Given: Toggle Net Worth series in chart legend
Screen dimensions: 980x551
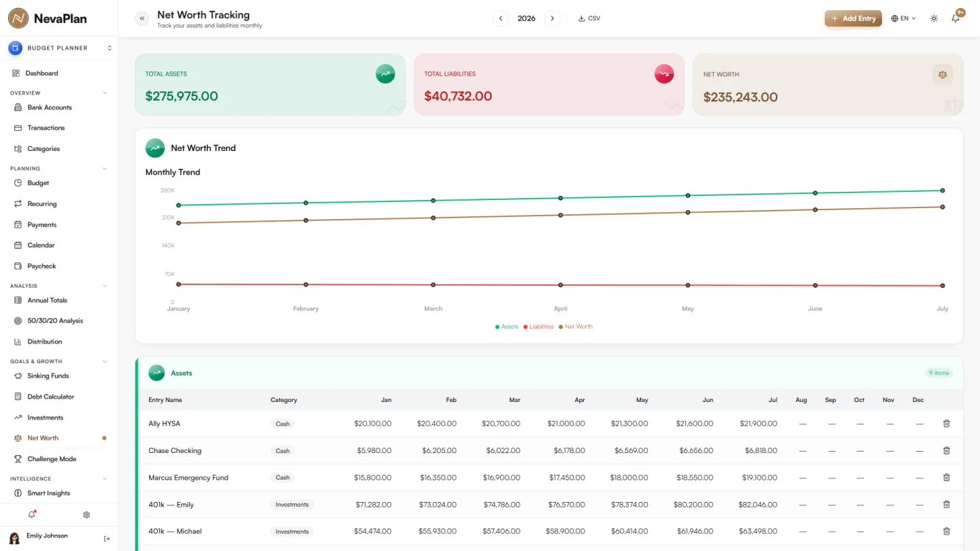Looking at the screenshot, I should point(576,327).
